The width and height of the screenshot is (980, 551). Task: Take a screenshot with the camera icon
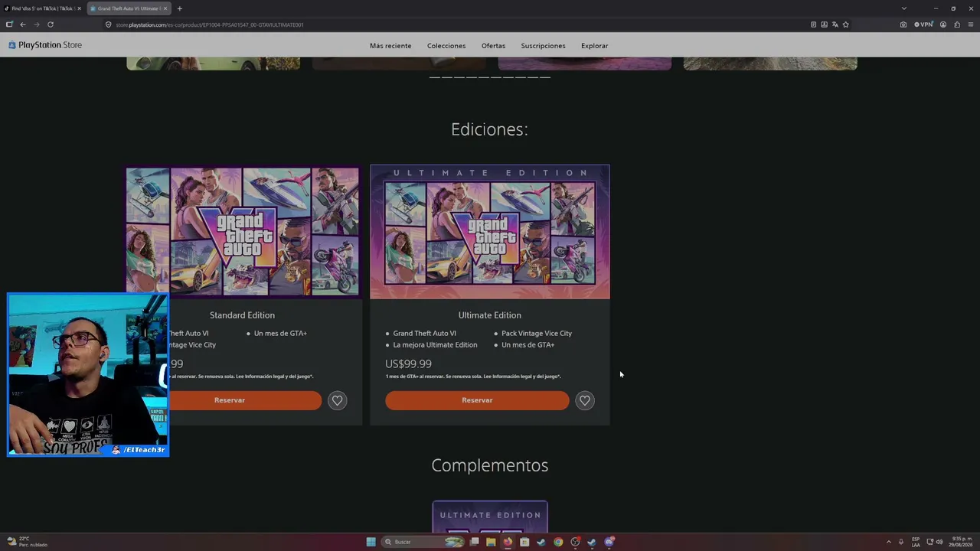[x=903, y=24]
